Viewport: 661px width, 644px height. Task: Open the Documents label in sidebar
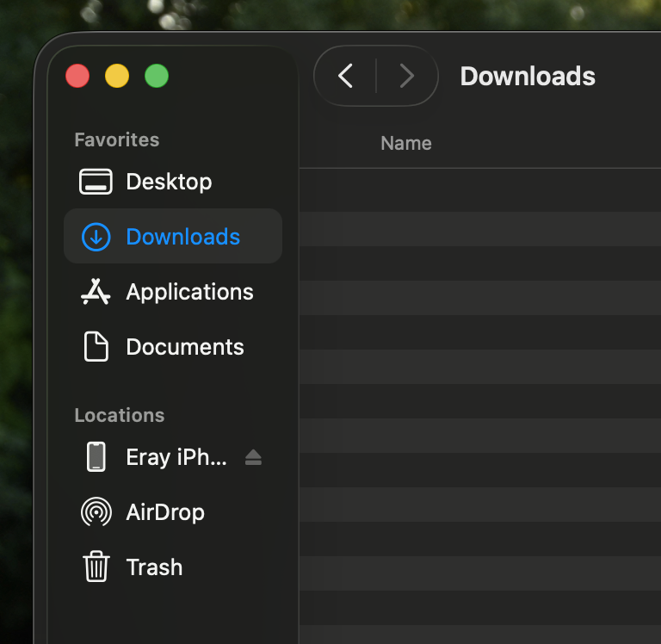click(185, 347)
